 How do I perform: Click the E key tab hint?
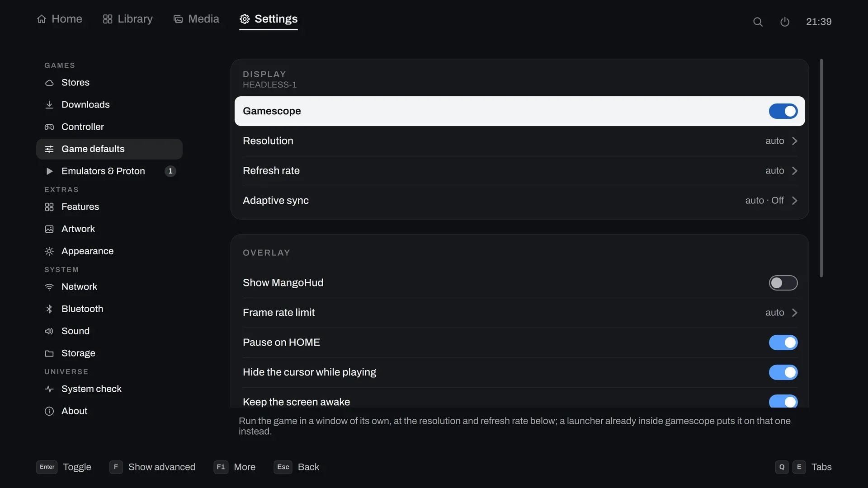[799, 467]
